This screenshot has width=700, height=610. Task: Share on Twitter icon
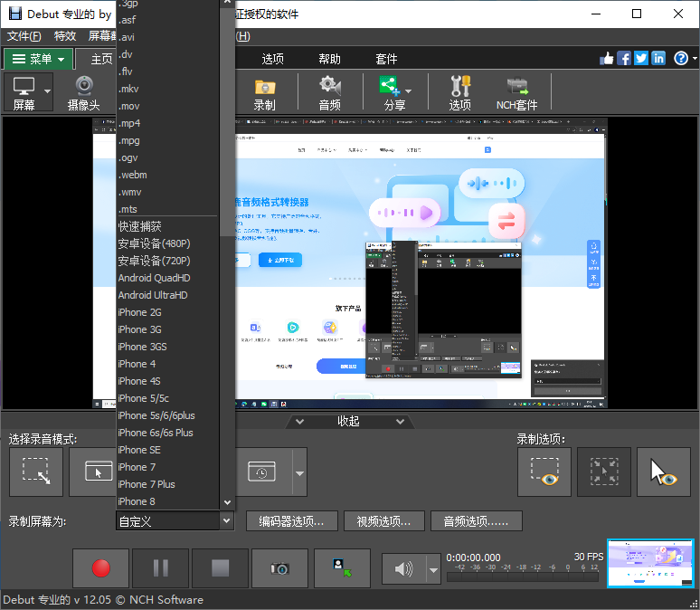641,58
